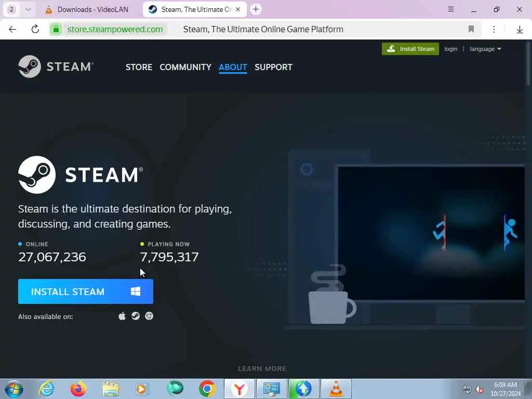Switch to Yandex Browser in taskbar
532x399 pixels.
240,389
